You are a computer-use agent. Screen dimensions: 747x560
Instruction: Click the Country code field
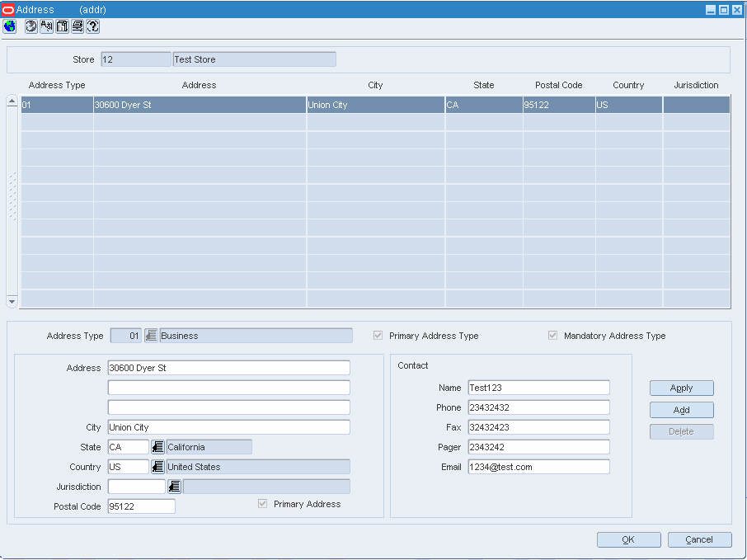tap(128, 467)
